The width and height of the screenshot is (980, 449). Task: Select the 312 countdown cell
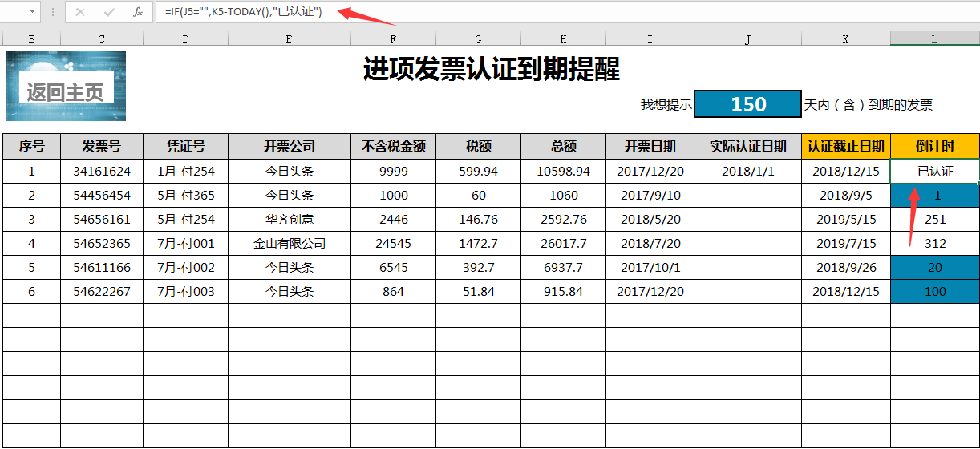pyautogui.click(x=935, y=243)
